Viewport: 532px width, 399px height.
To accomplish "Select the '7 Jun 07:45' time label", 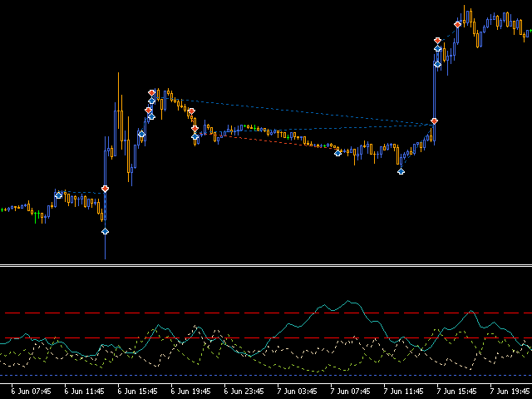I will (x=351, y=392).
